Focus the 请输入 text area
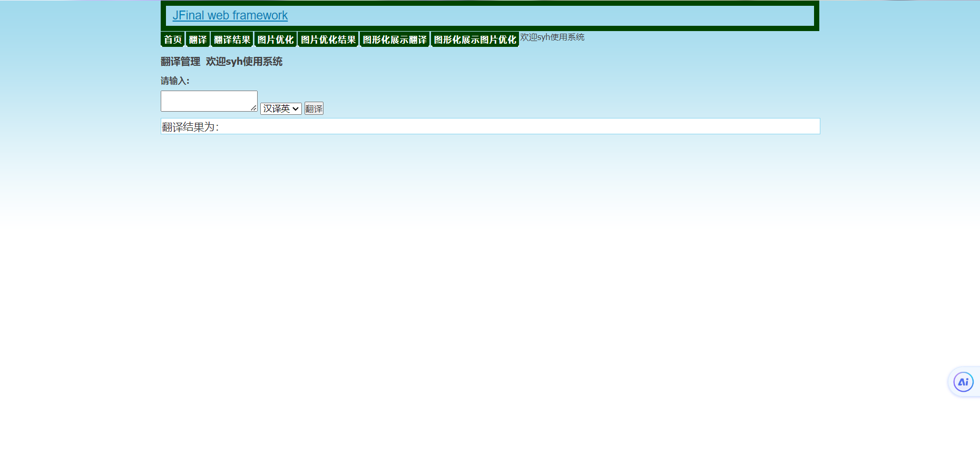This screenshot has width=980, height=475. pos(209,101)
